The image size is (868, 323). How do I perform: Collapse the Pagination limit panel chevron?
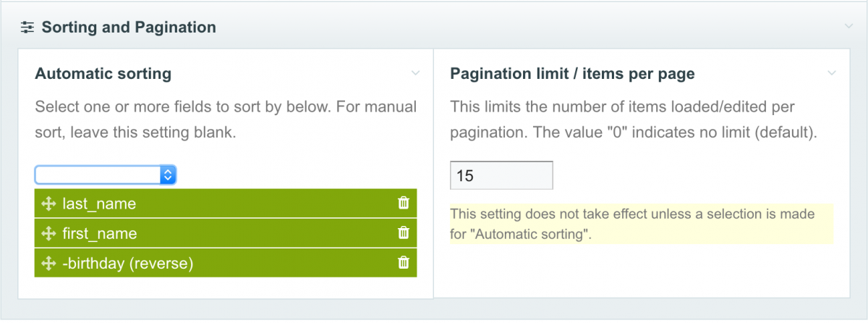(x=832, y=73)
